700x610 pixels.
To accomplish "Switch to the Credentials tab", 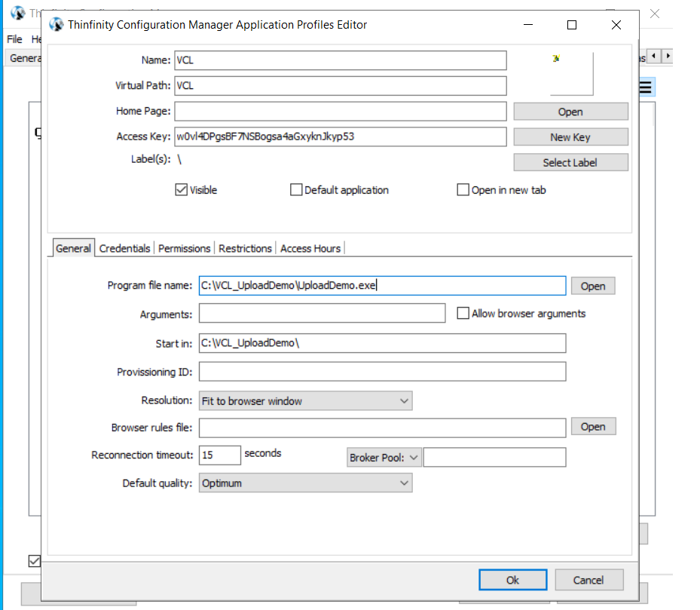I will (x=124, y=249).
